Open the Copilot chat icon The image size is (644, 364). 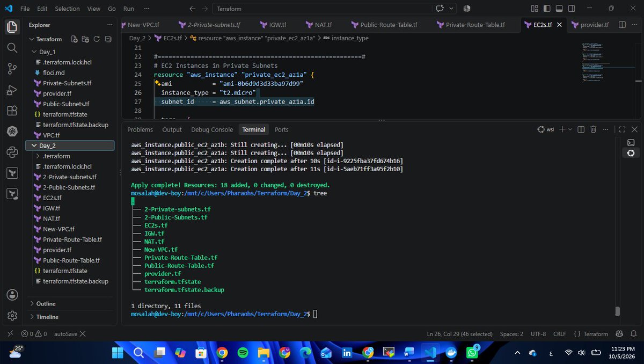coord(440,9)
